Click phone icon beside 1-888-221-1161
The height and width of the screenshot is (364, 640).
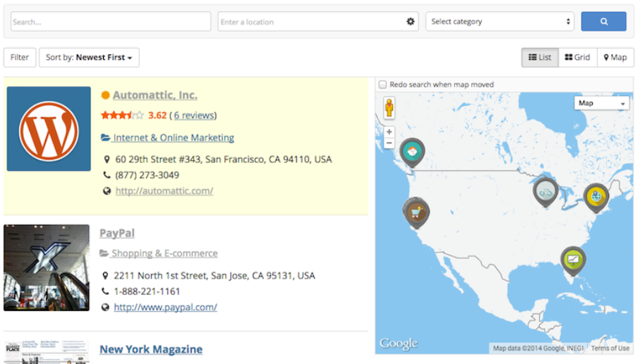pos(105,291)
